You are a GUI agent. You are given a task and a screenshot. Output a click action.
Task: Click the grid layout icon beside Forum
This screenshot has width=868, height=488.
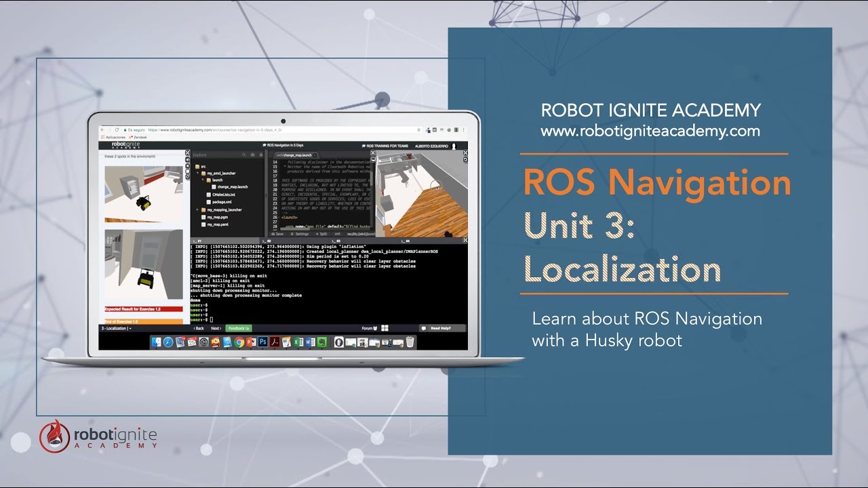click(384, 328)
